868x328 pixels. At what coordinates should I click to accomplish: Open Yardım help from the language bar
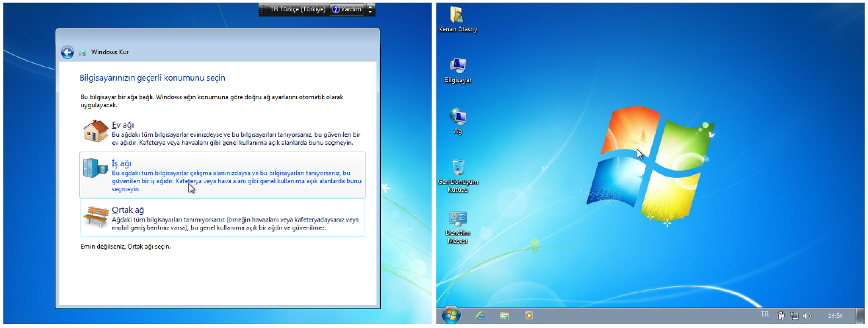click(346, 10)
